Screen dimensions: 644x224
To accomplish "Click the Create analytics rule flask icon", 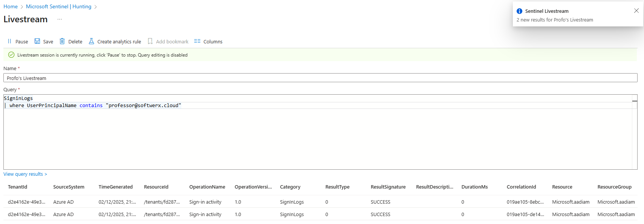I will [x=91, y=41].
